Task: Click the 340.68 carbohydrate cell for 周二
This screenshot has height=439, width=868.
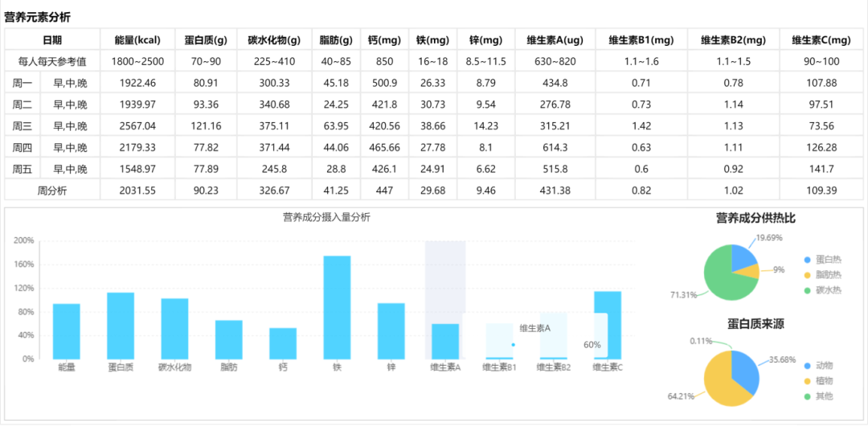Action: 274,105
